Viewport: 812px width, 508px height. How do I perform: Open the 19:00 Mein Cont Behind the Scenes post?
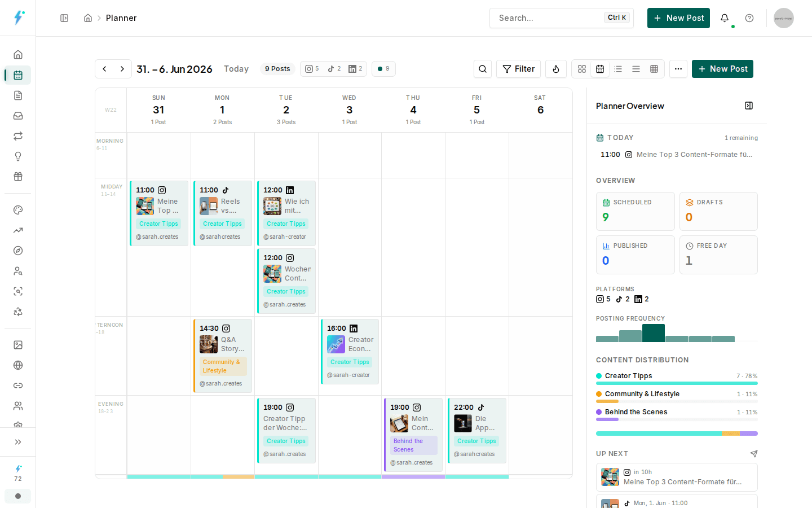[x=413, y=435]
